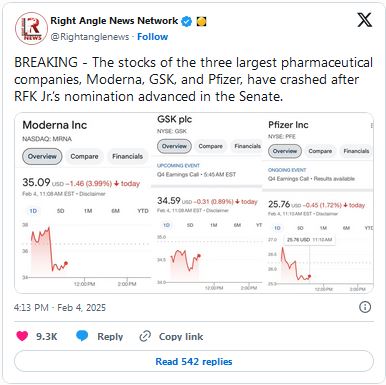Viewport: 386px width, 385px height.
Task: Click the 4:13 PM Feb 4, 2025 timestamp
Action: tap(60, 307)
